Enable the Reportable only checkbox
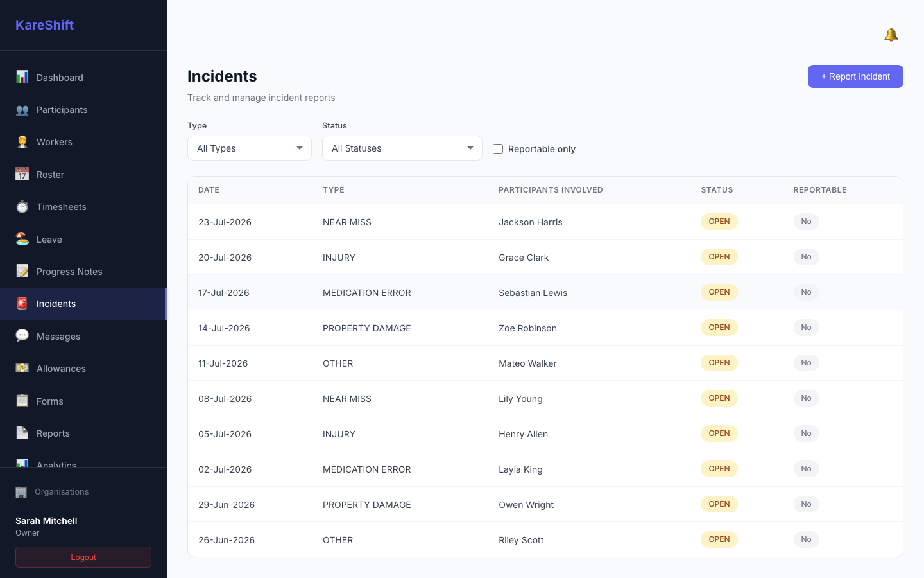Viewport: 924px width, 578px height. click(498, 149)
